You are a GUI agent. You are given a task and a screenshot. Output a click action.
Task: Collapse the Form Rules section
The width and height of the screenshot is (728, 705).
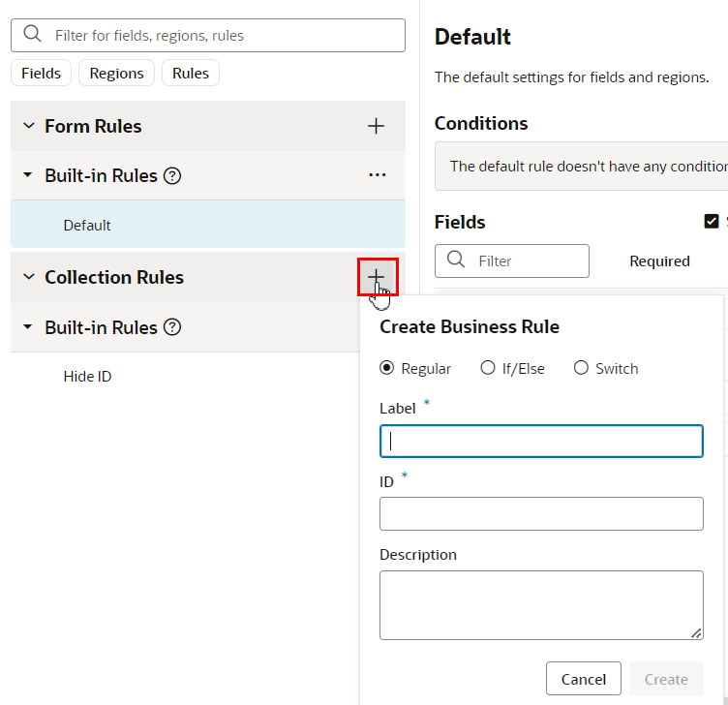pos(28,126)
